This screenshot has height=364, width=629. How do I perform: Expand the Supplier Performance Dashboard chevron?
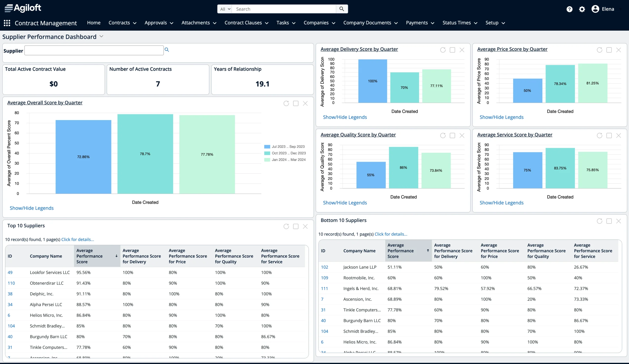click(101, 36)
